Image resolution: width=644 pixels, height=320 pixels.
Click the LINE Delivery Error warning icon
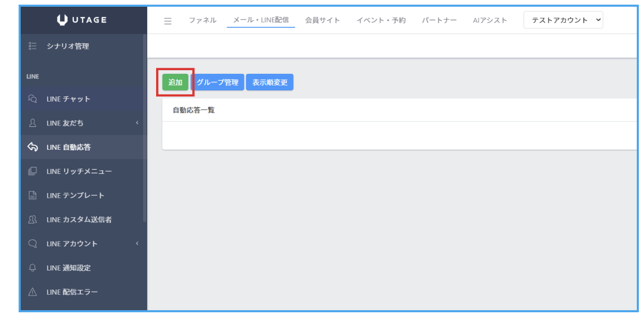(33, 292)
